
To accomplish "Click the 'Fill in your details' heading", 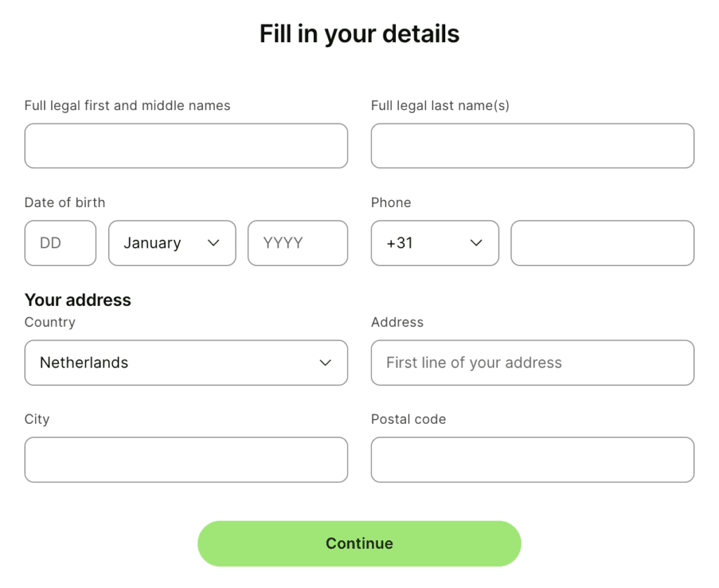I will click(x=359, y=34).
